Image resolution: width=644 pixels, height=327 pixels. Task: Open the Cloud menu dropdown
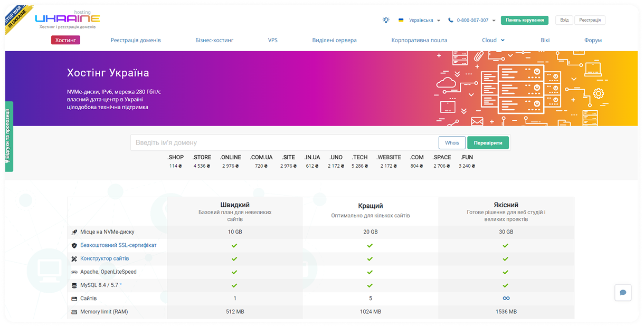pos(493,40)
